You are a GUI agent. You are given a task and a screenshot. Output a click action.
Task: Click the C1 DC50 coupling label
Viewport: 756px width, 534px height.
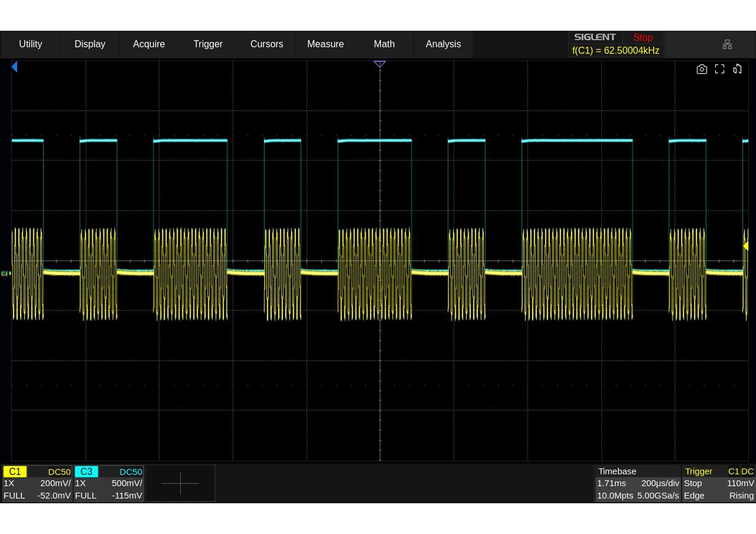pyautogui.click(x=59, y=472)
